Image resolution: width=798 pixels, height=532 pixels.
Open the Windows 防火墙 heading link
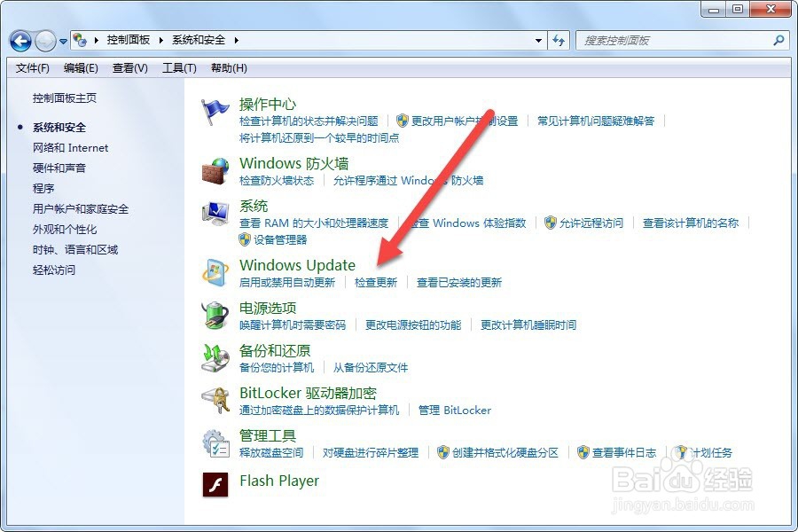294,163
